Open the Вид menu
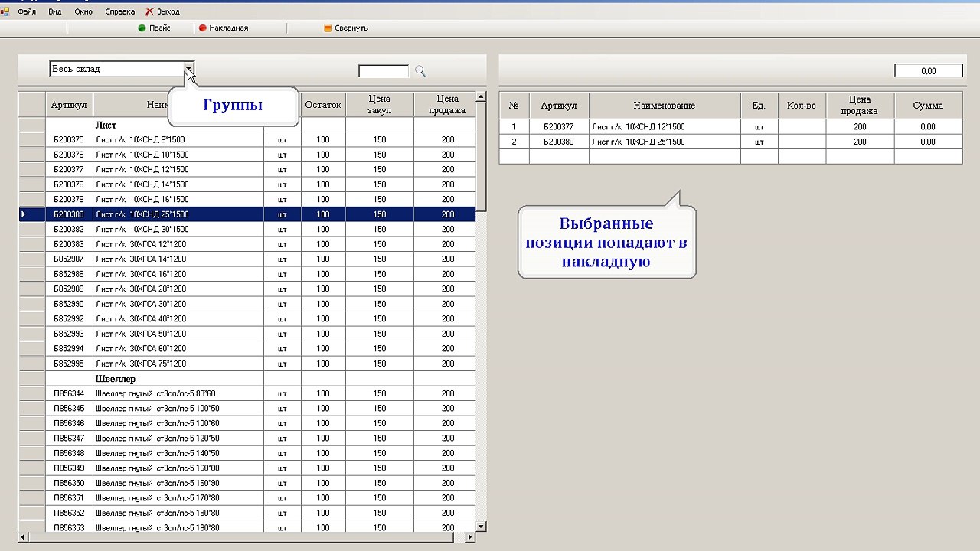Screen dimensions: 980x551 click(55, 12)
